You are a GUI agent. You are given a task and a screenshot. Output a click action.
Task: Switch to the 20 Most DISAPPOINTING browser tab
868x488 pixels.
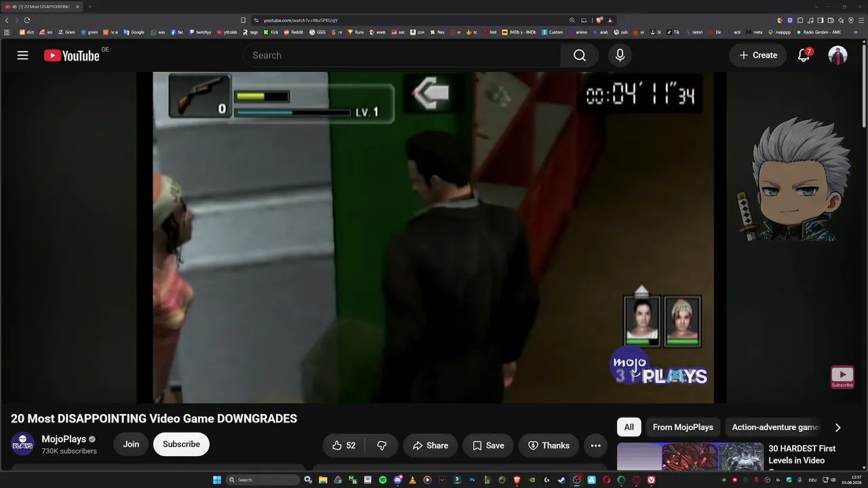point(42,7)
